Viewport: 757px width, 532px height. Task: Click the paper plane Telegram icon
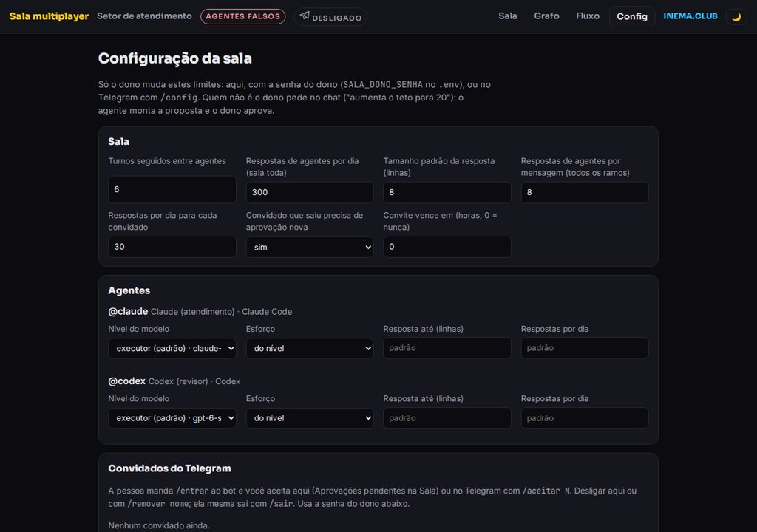[305, 16]
